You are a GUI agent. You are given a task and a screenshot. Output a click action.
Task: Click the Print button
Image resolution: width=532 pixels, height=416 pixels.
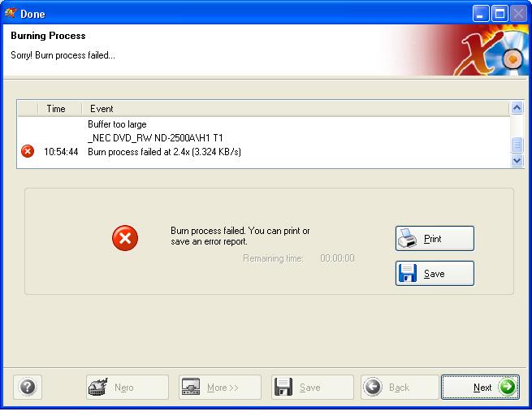435,239
